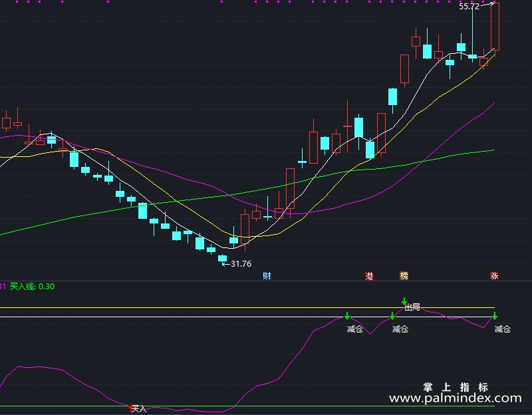The image size is (532, 415).
Task: Click the 31.76 low price label
Action: point(241,263)
